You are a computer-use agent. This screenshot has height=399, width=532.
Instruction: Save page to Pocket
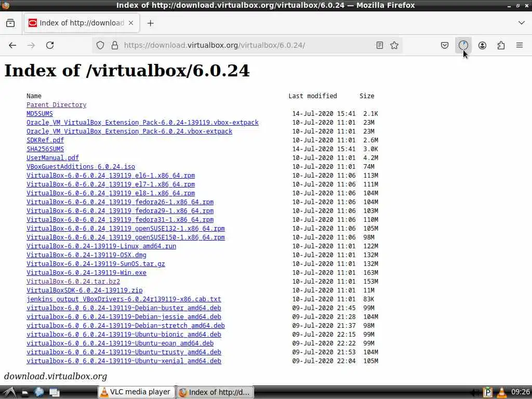tap(445, 45)
